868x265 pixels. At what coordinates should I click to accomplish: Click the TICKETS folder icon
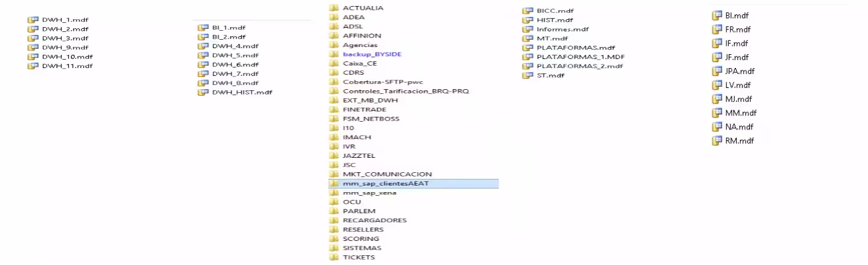coord(334,257)
